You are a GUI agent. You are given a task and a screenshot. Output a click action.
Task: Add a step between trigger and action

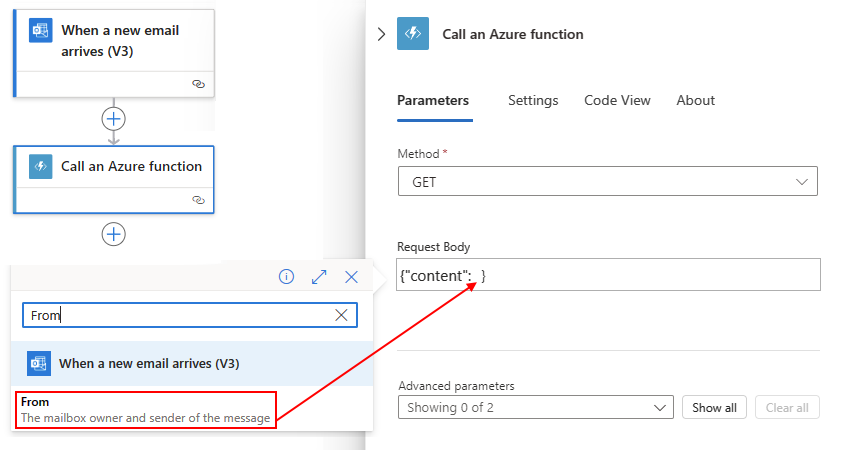point(114,118)
